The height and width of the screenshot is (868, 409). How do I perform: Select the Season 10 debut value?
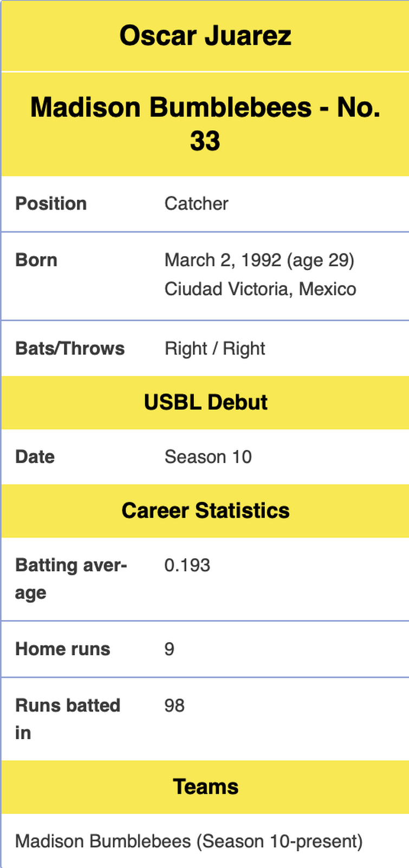(x=208, y=456)
